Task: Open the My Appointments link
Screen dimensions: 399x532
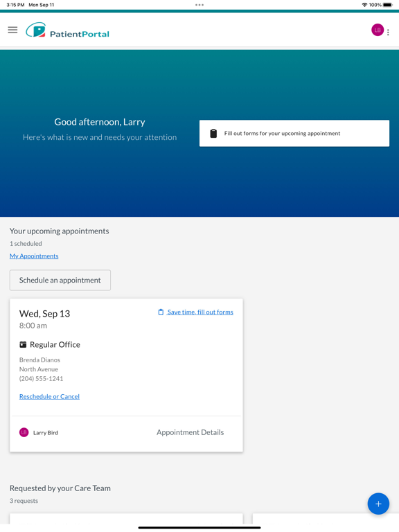Action: point(34,256)
